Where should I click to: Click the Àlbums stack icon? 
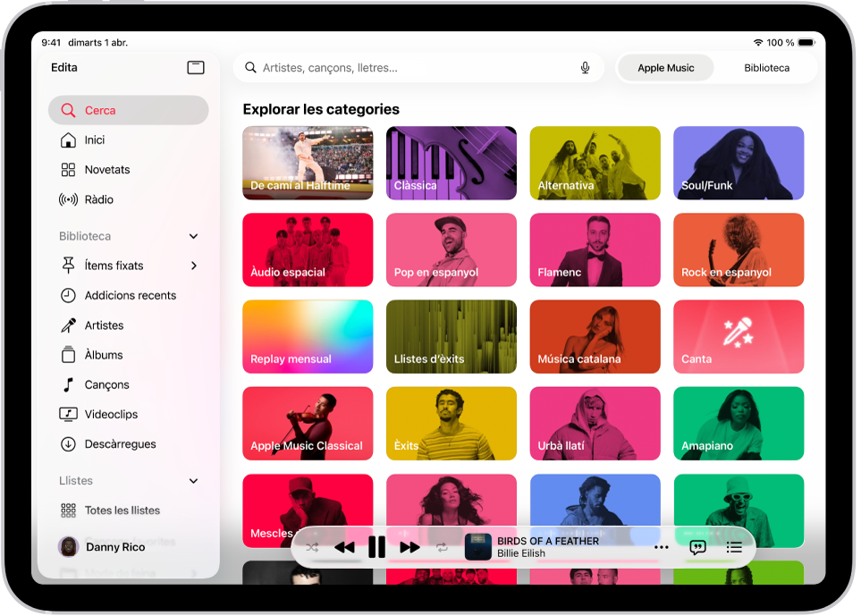point(68,355)
